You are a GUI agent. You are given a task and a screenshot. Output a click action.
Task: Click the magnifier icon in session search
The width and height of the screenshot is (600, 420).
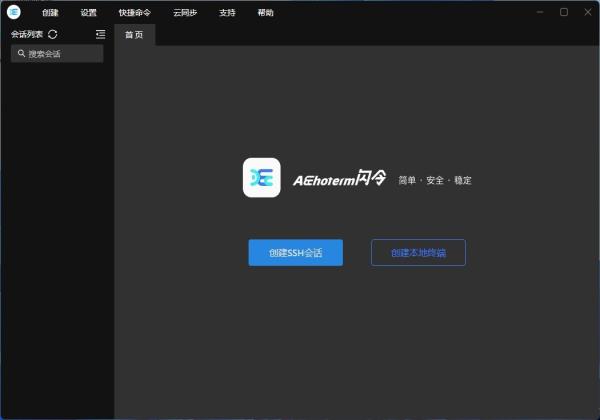(21, 53)
